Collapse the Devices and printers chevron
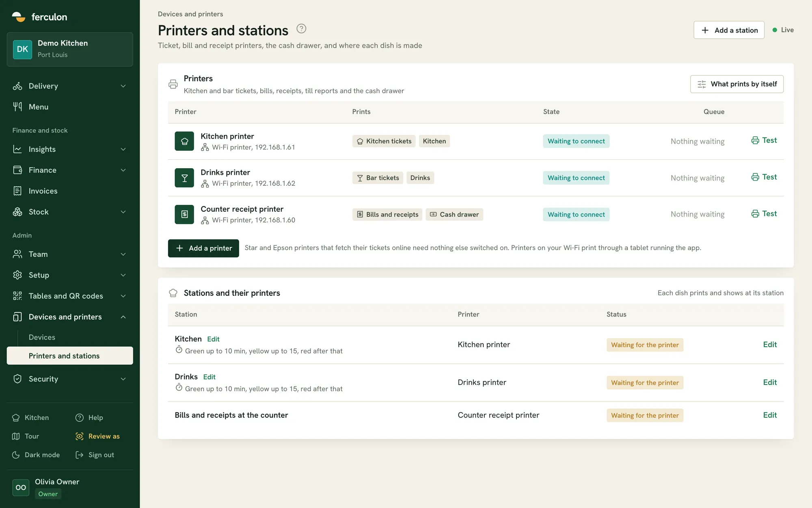812x508 pixels. tap(123, 317)
